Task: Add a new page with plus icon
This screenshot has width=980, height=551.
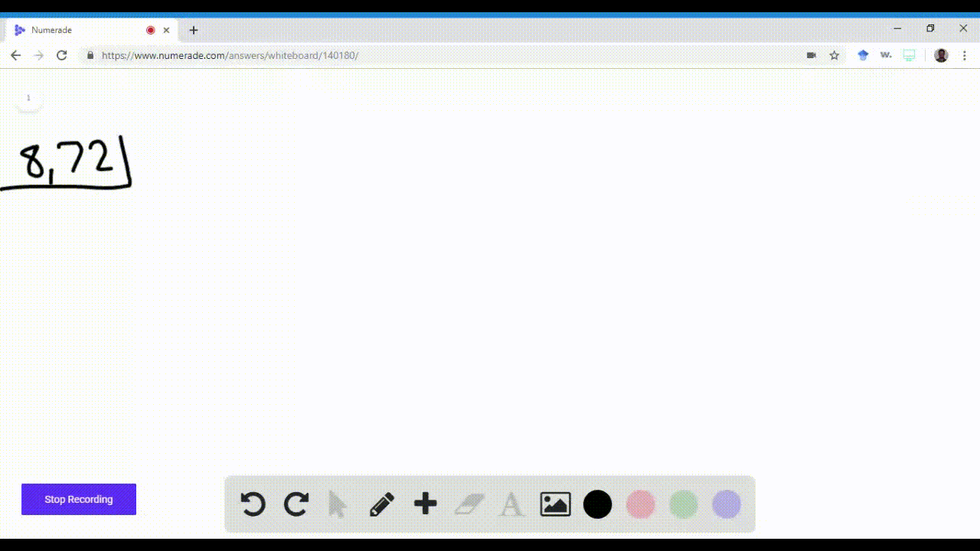Action: 425,504
